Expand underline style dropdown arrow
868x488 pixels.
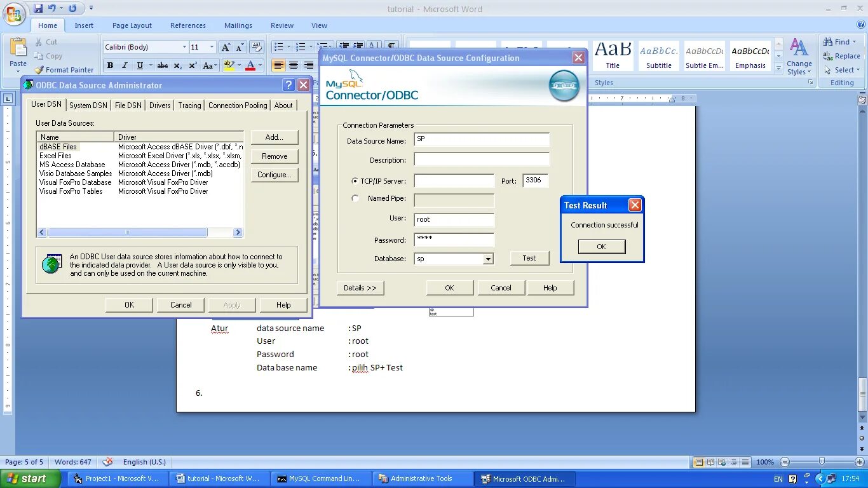coord(151,65)
